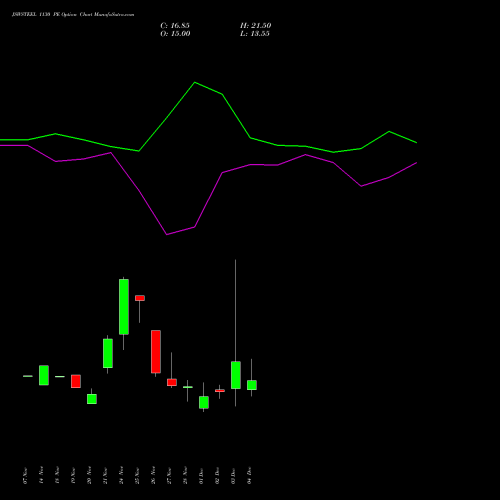Click the 04 Dec date label
Viewport: 500px width, 500px height.
249,476
